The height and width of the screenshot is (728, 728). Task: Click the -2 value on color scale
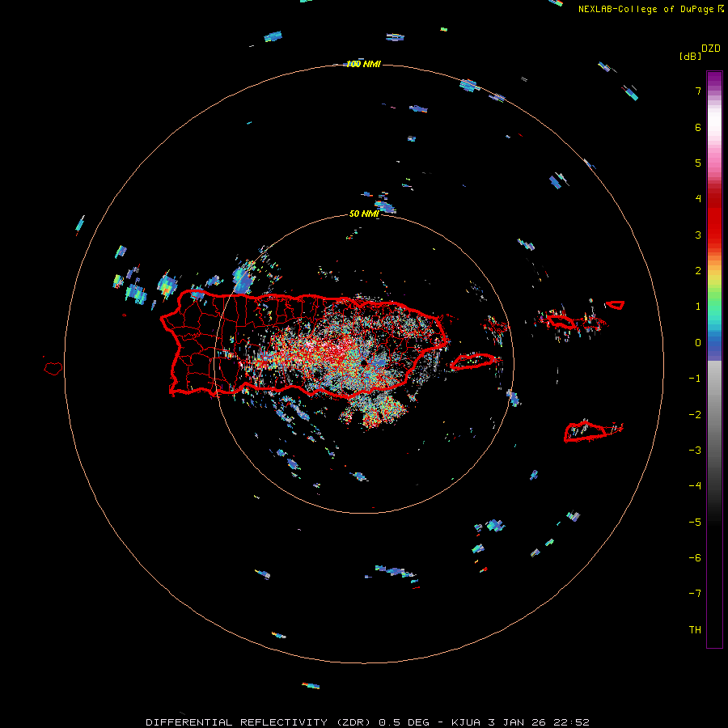click(x=695, y=414)
